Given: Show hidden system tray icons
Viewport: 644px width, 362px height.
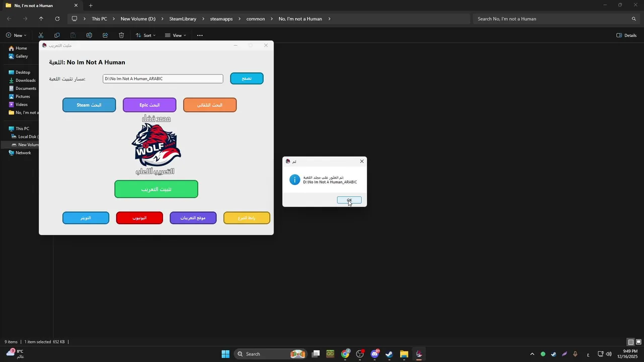Looking at the screenshot, I should pyautogui.click(x=532, y=354).
